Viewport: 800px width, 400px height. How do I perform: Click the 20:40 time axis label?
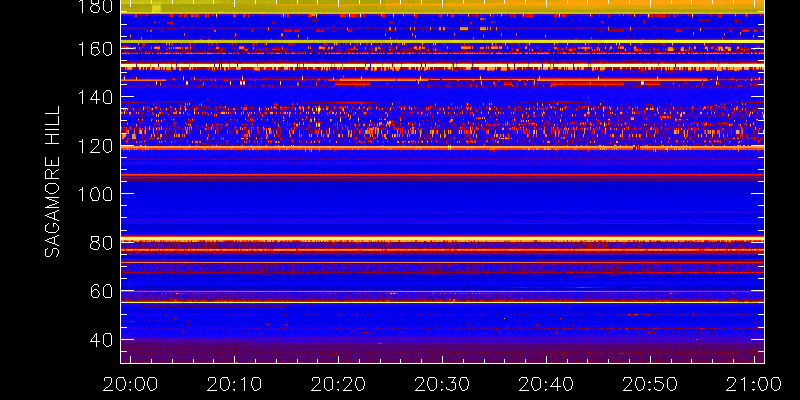pyautogui.click(x=546, y=384)
